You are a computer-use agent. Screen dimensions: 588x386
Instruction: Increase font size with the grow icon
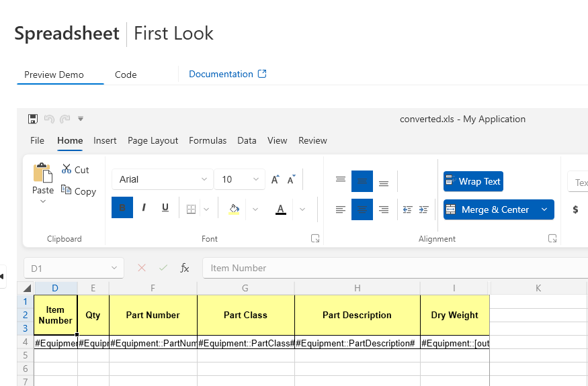click(275, 180)
